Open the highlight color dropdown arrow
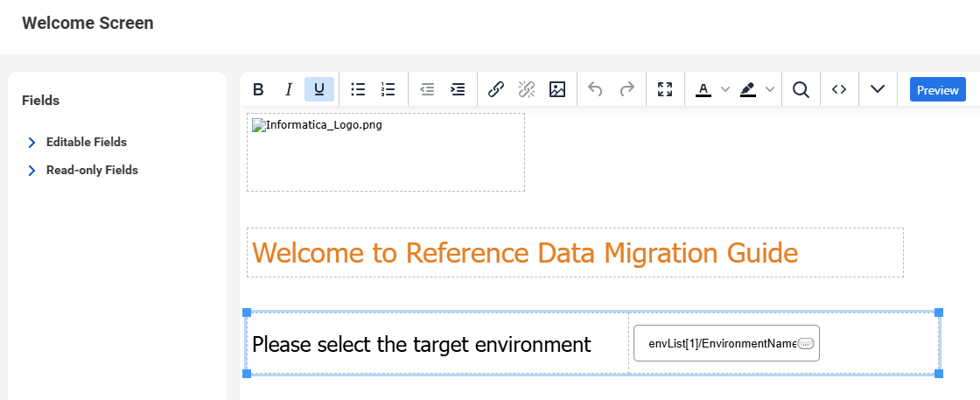 pos(770,90)
